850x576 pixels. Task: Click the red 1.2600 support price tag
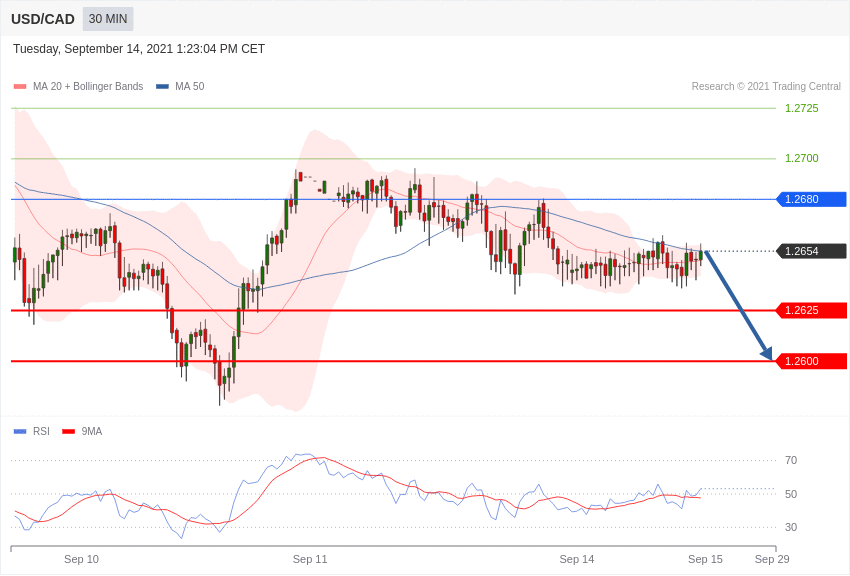[812, 361]
